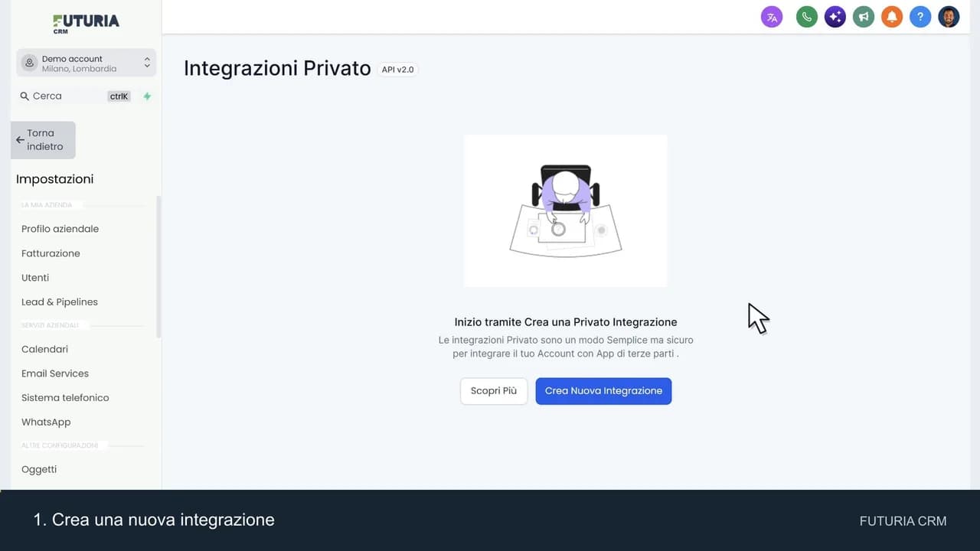
Task: Click the desk illustration image
Action: 566,211
